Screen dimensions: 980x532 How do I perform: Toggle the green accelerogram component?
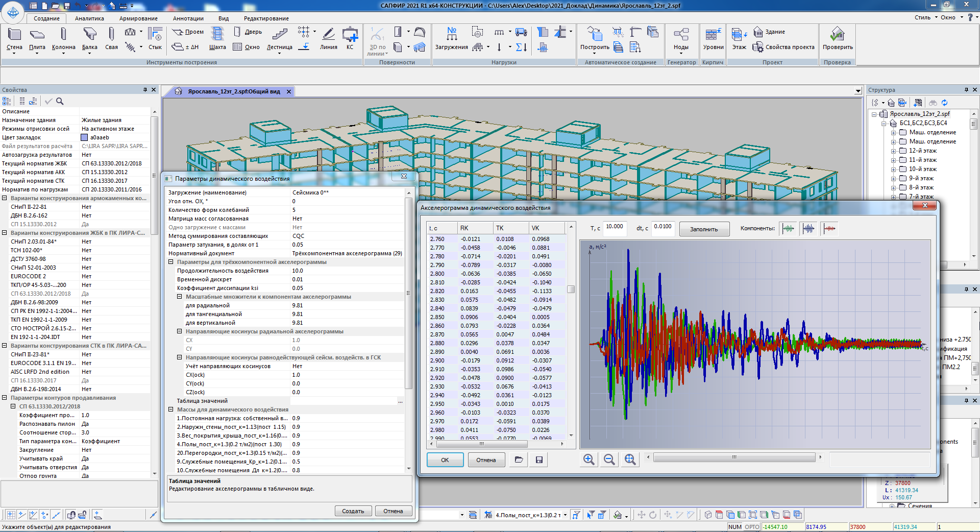coord(789,229)
